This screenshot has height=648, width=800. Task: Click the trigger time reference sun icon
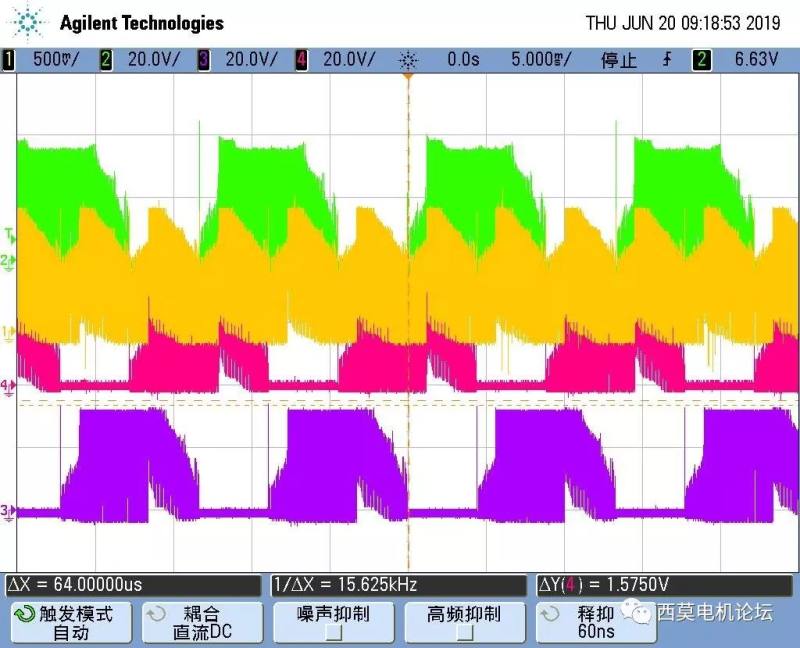click(x=408, y=60)
